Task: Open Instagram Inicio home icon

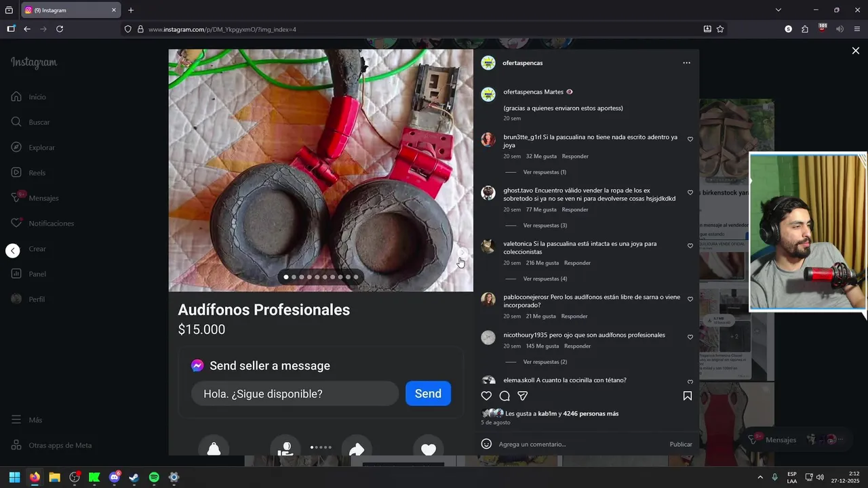Action: tap(17, 97)
